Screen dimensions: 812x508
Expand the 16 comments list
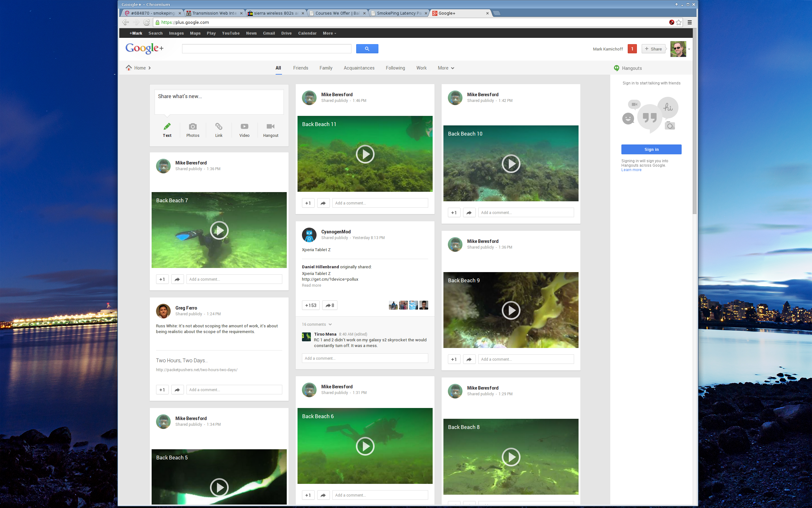[317, 324]
